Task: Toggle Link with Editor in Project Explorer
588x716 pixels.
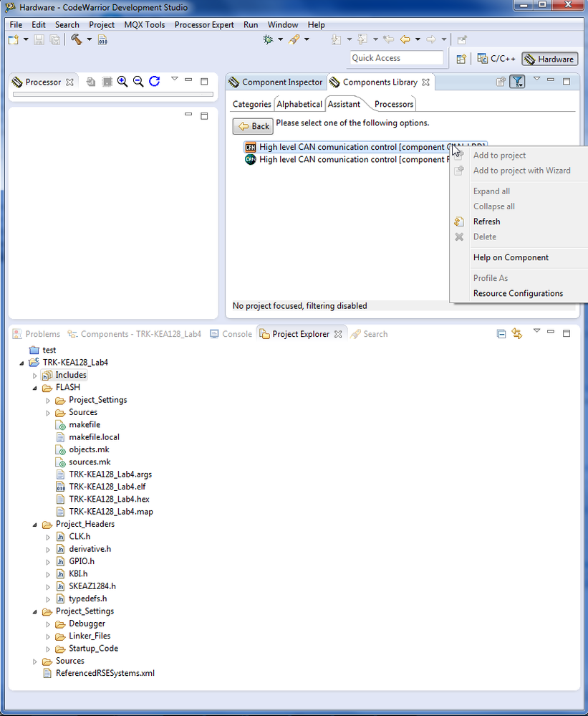Action: point(517,334)
